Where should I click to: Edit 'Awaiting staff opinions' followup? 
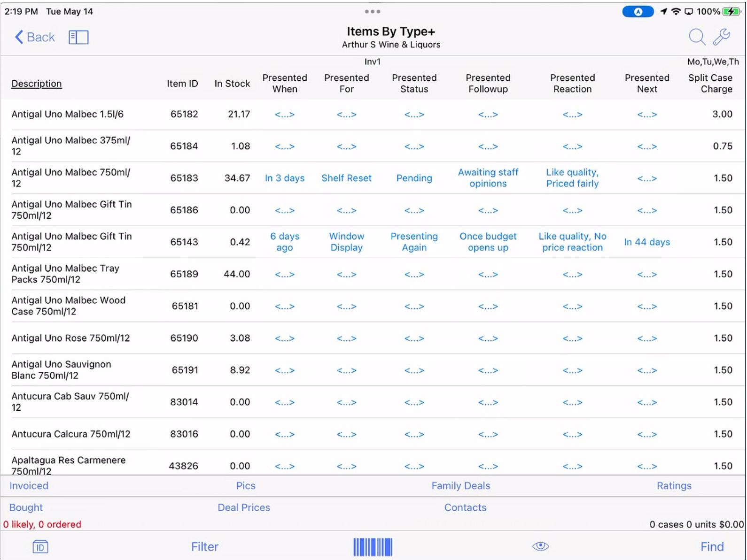pos(488,178)
